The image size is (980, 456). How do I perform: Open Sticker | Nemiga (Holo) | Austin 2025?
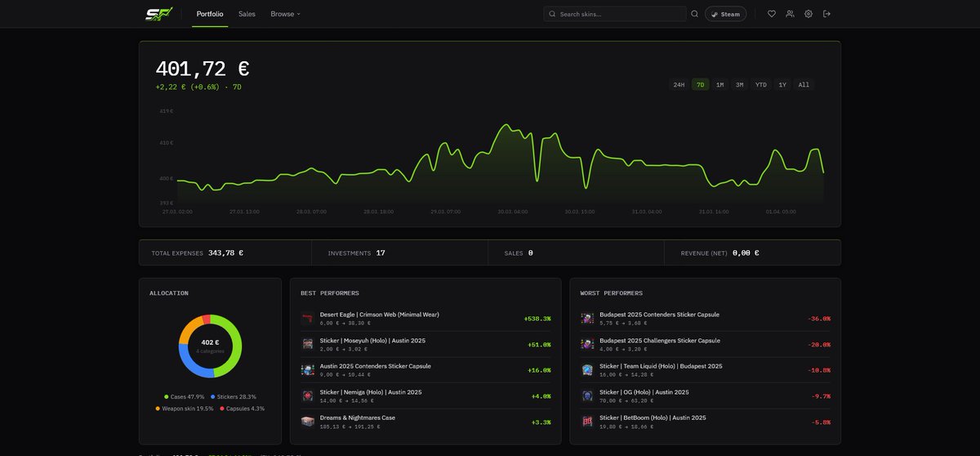pos(371,392)
